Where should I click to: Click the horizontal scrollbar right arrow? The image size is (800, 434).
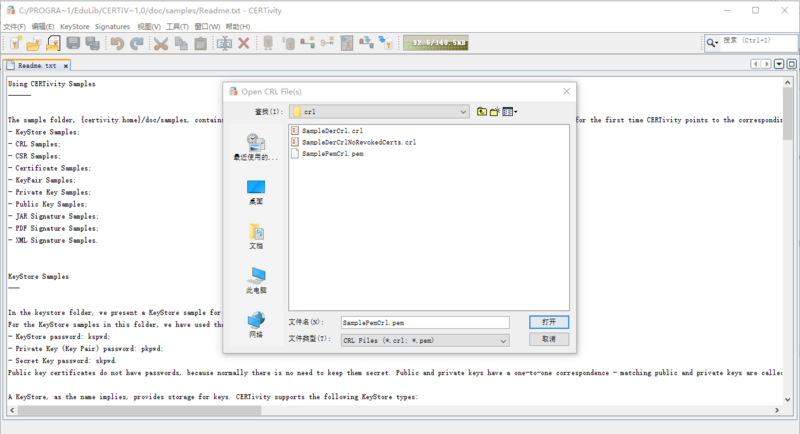(777, 410)
